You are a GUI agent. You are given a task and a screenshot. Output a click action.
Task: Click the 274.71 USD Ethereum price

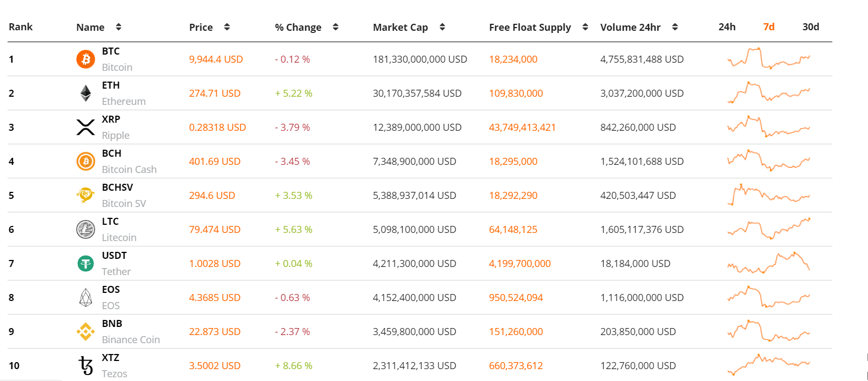click(215, 93)
